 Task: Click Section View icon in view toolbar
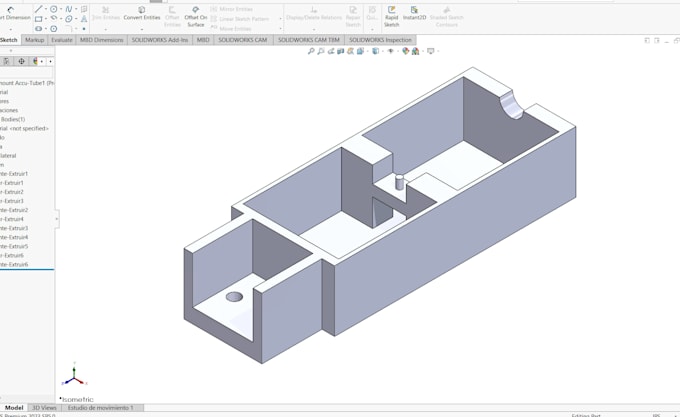click(341, 51)
